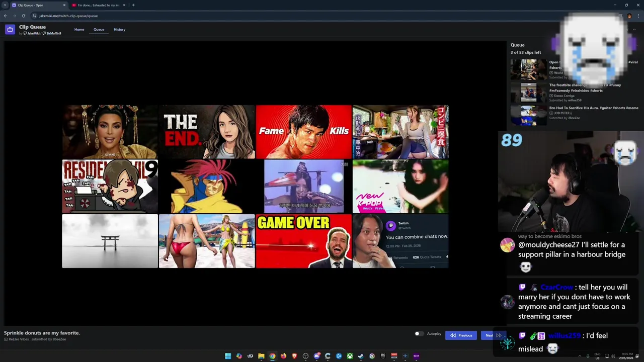Select 'Bro Had To Sacrifice His Aura' clip
Screen dimensions: 644x362
pyautogui.click(x=575, y=115)
